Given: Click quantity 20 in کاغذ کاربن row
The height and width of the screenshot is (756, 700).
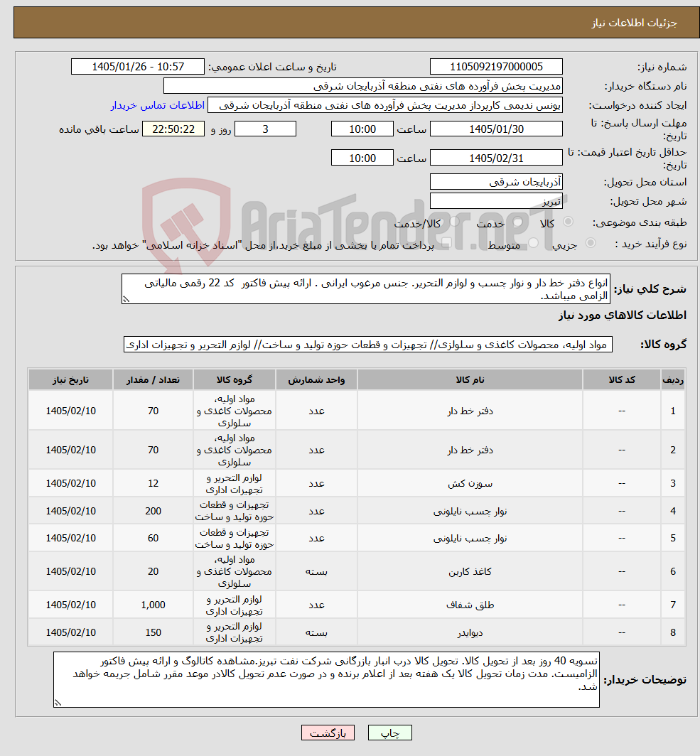Looking at the screenshot, I should 153,571.
